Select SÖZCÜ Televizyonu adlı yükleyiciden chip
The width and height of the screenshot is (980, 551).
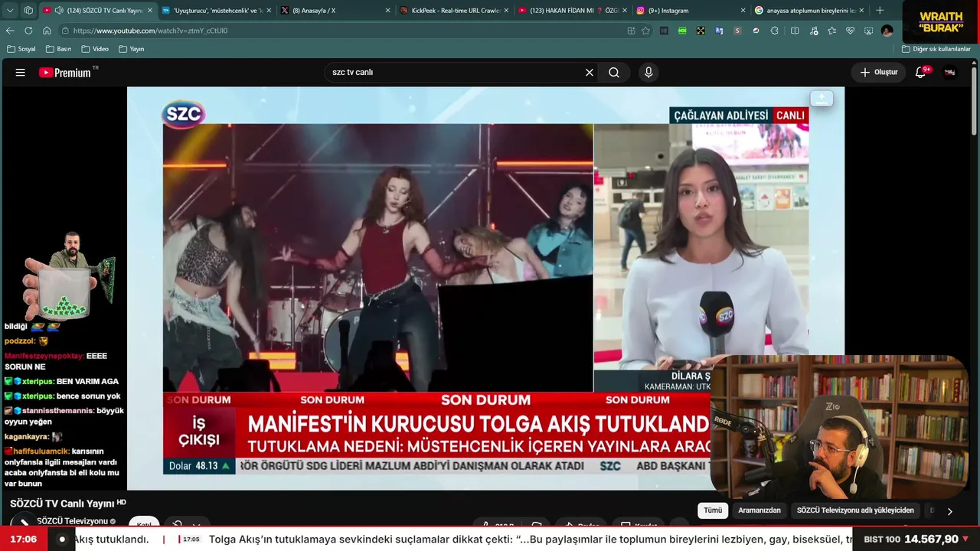tap(855, 510)
